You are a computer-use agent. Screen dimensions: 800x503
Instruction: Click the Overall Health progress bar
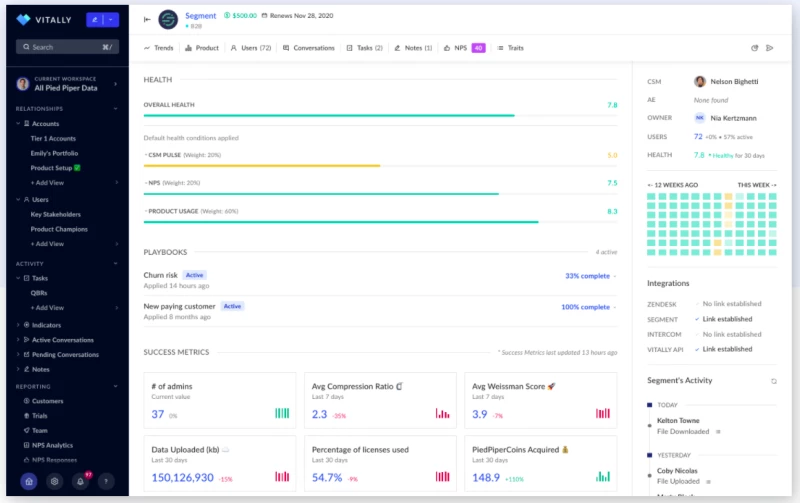(x=329, y=116)
